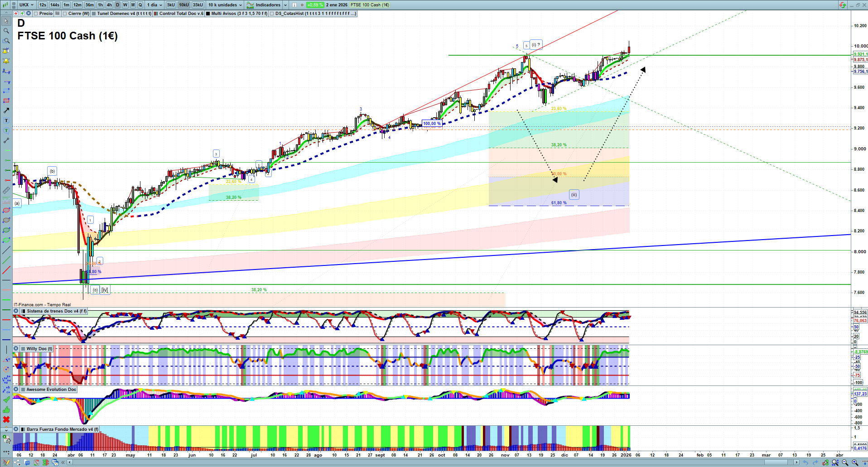
Task: Open the '1 día' timeframe dropdown
Action: coord(154,5)
